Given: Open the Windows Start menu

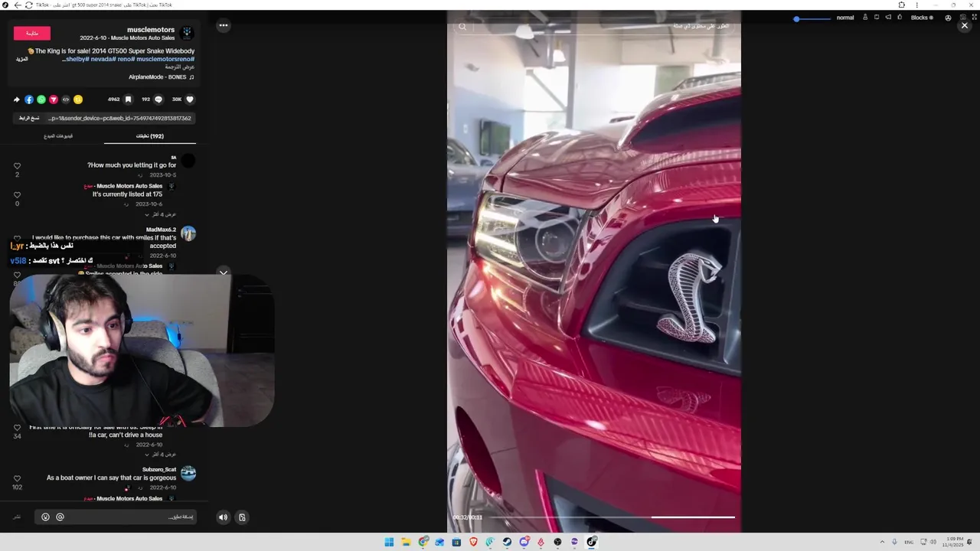Looking at the screenshot, I should pos(389,542).
